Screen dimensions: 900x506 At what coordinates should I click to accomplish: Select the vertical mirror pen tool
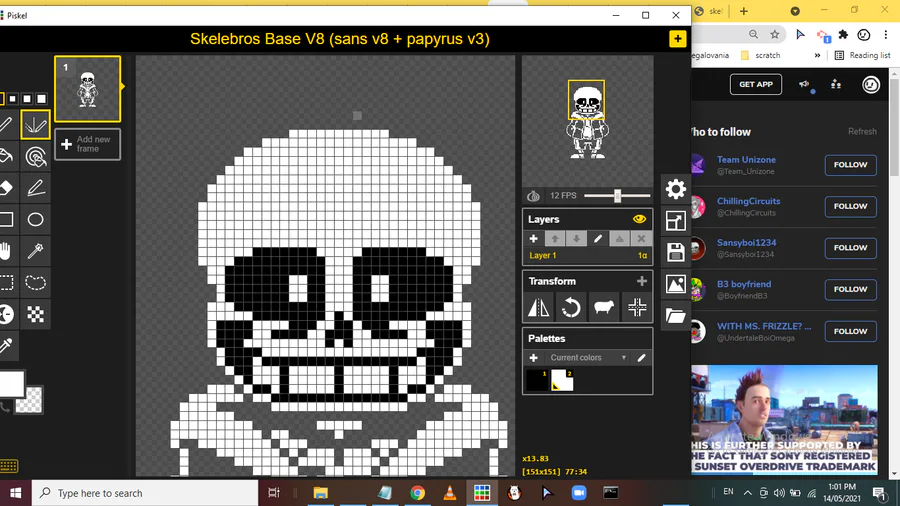[36, 124]
